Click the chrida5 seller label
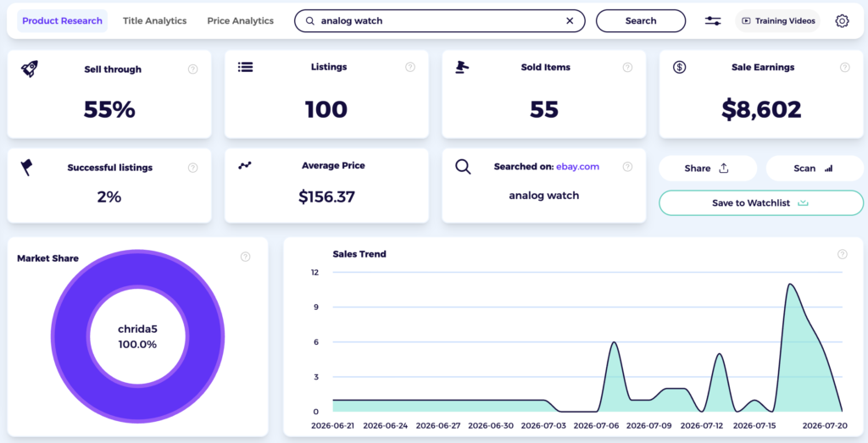Screen dimensions: 868x443 (137, 329)
